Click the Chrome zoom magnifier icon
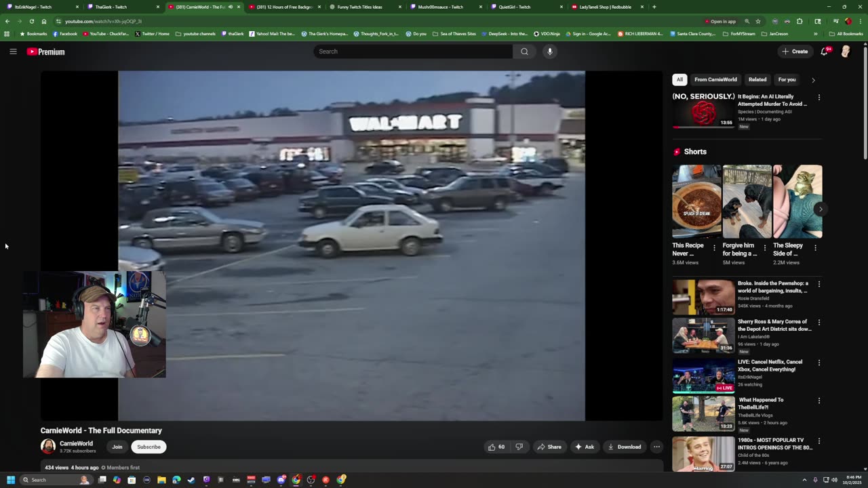This screenshot has width=868, height=488. coord(747,21)
